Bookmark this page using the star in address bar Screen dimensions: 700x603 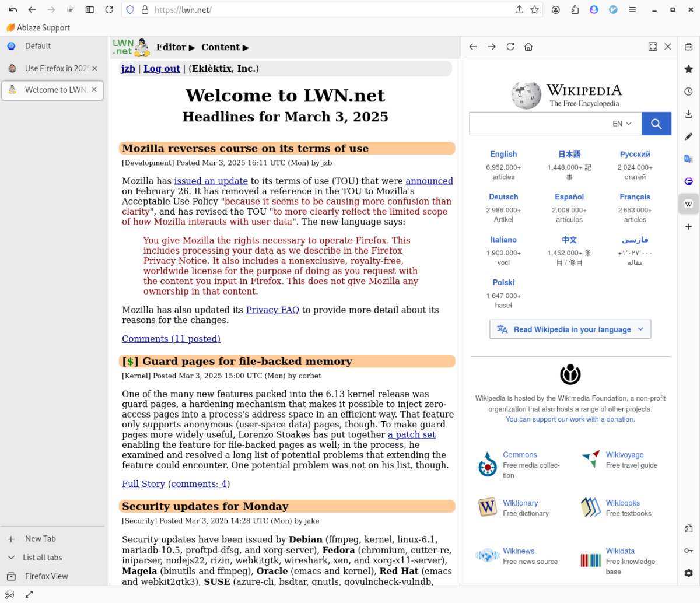coord(534,10)
